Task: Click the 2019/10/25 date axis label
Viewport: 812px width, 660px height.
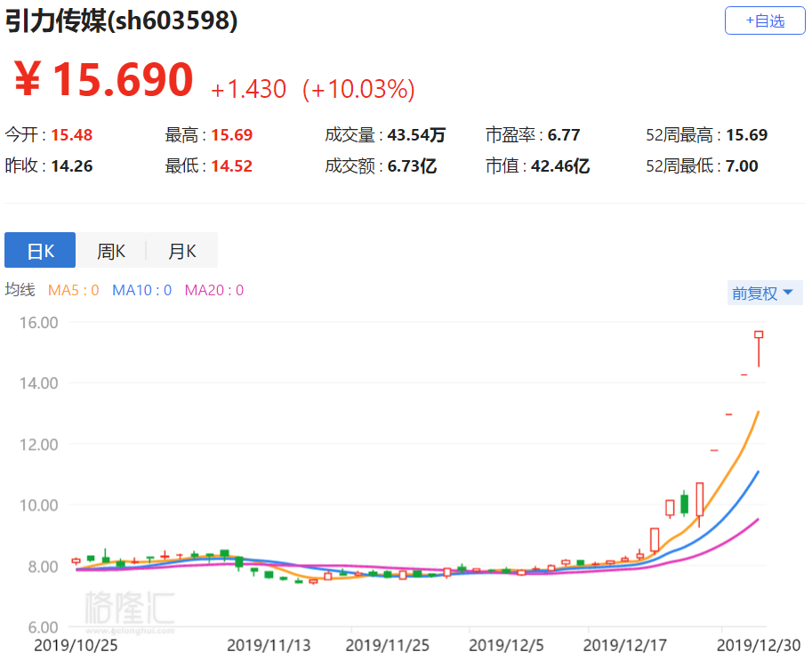Action: tap(76, 646)
